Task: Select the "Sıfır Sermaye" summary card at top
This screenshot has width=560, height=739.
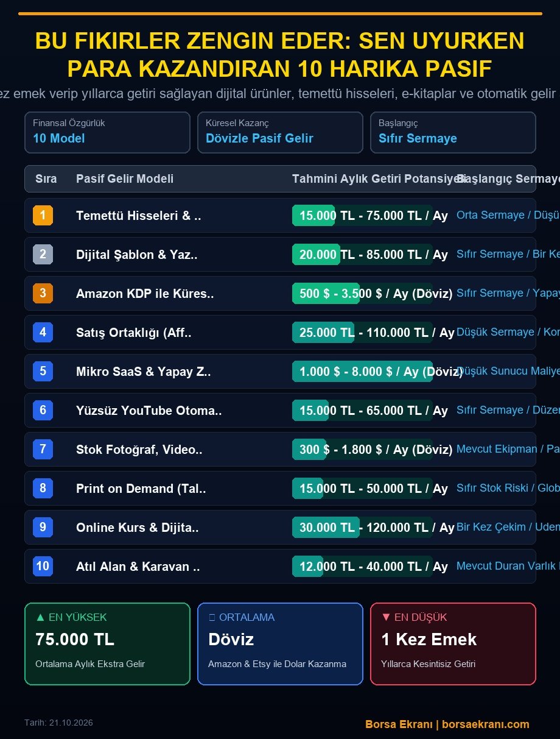Action: coord(453,132)
